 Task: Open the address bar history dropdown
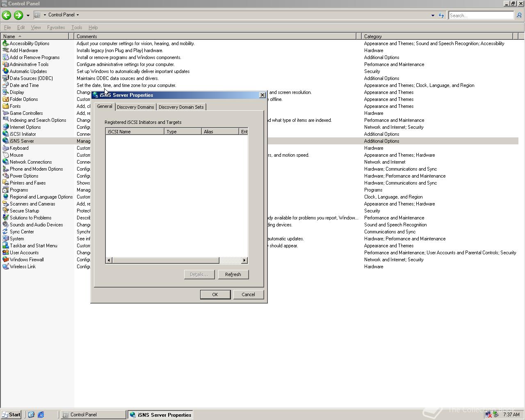(433, 15)
